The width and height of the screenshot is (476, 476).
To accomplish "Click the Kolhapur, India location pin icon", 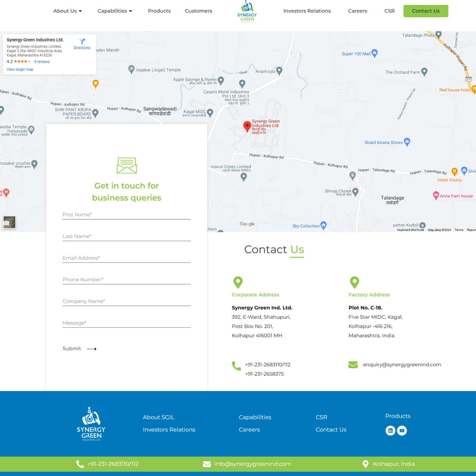I will point(366,464).
